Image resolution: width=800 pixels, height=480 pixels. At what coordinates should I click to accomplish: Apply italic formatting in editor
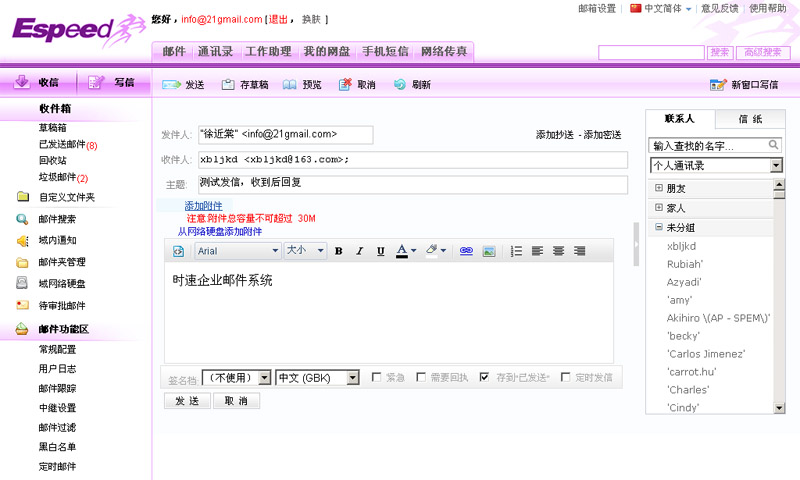(360, 251)
